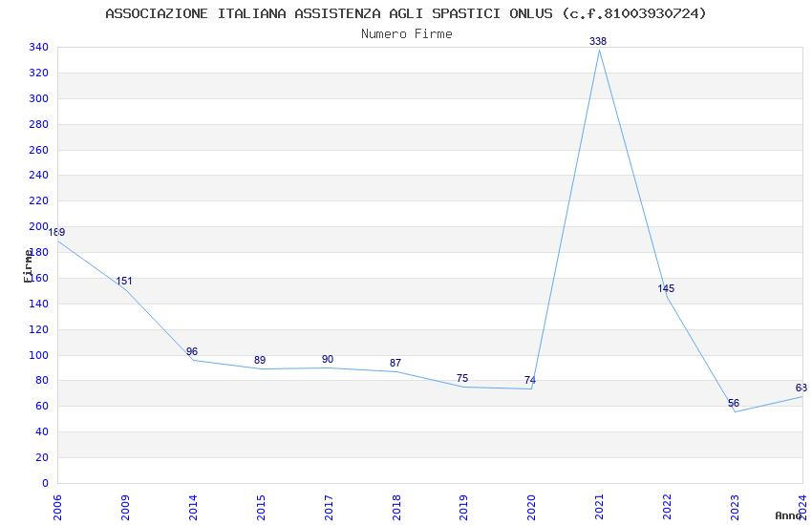Click the x-axis year label 2020

pos(531,508)
